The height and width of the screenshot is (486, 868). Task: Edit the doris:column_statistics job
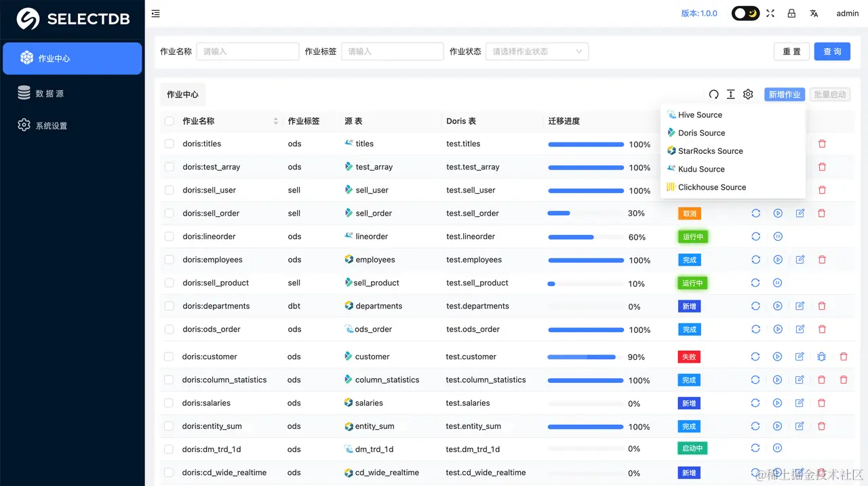pos(800,380)
